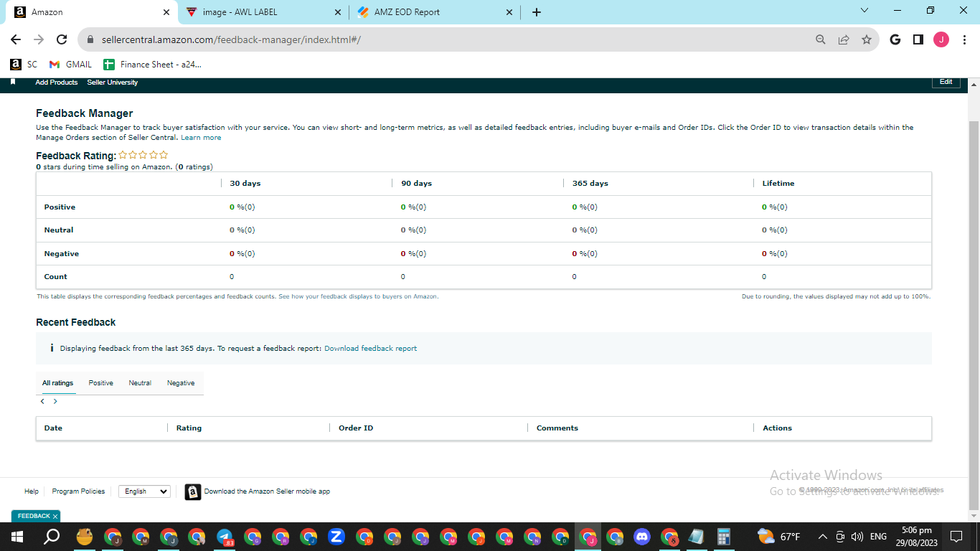Image resolution: width=980 pixels, height=551 pixels.
Task: Select the All ratings filter tab
Action: pyautogui.click(x=57, y=383)
